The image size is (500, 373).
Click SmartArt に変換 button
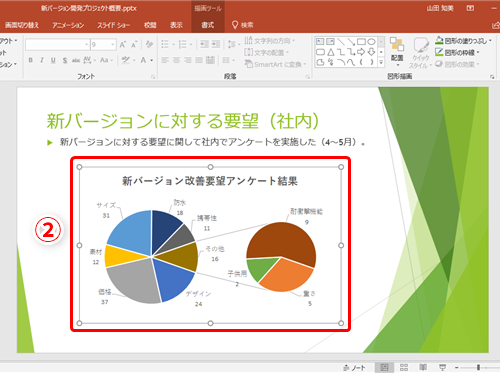click(275, 64)
